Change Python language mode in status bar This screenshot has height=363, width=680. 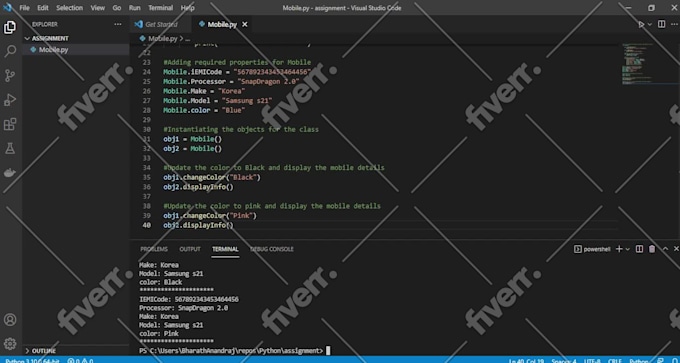click(638, 361)
